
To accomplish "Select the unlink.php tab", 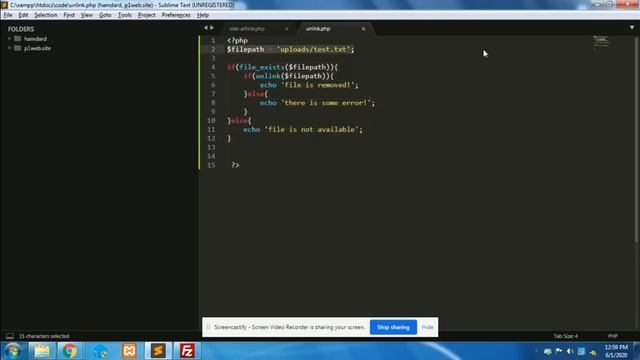I will [318, 29].
